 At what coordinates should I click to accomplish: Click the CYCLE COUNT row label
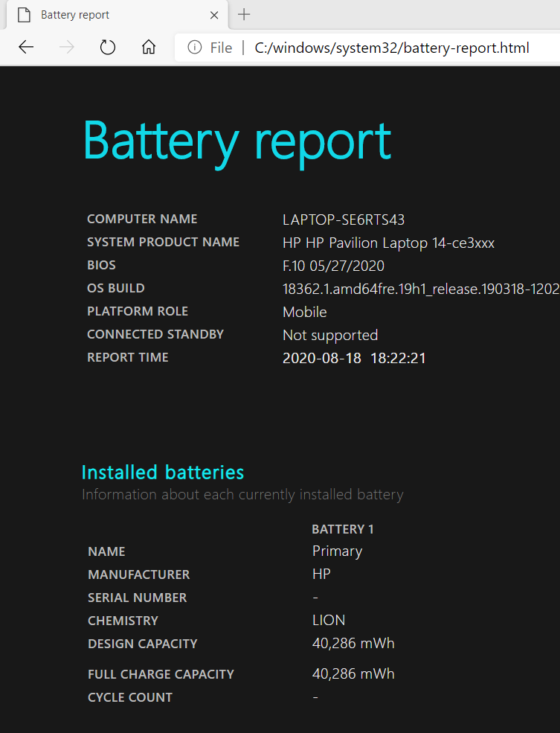(x=130, y=697)
